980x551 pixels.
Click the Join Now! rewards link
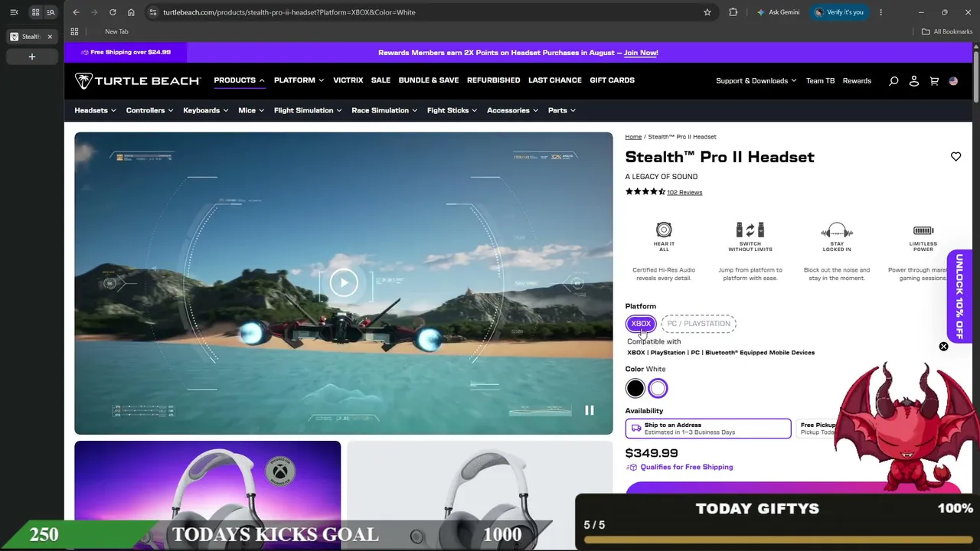click(x=641, y=53)
